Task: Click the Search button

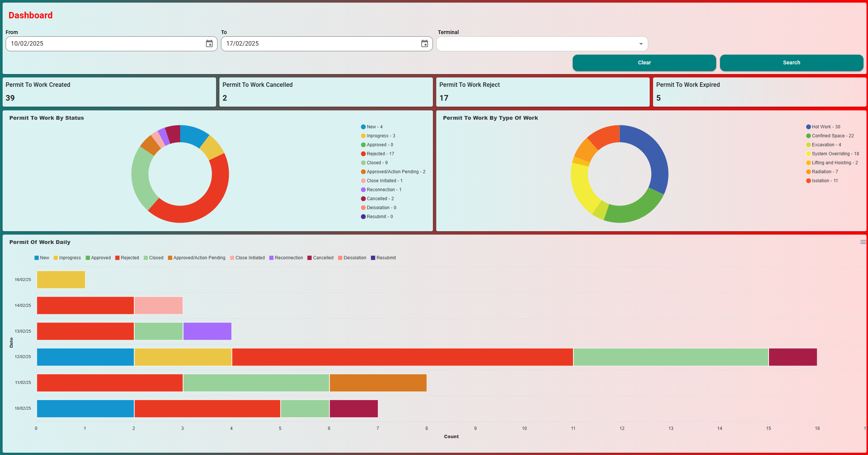Action: [791, 62]
